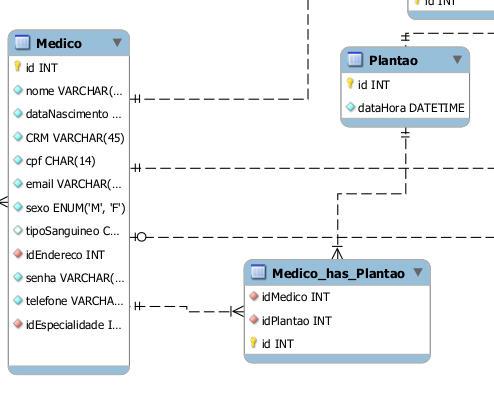Screen dimensions: 494x396
Task: Click the Medico_has_Plantao table icon
Action: 258,272
